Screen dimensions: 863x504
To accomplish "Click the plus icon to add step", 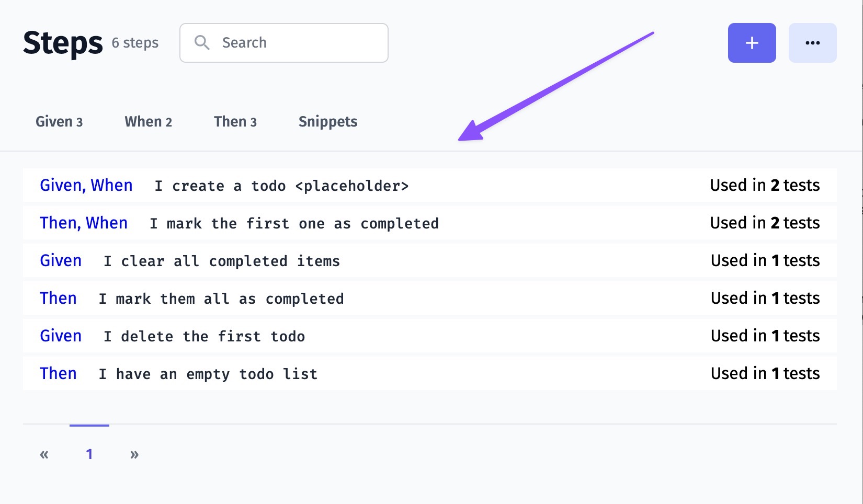I will [x=752, y=43].
